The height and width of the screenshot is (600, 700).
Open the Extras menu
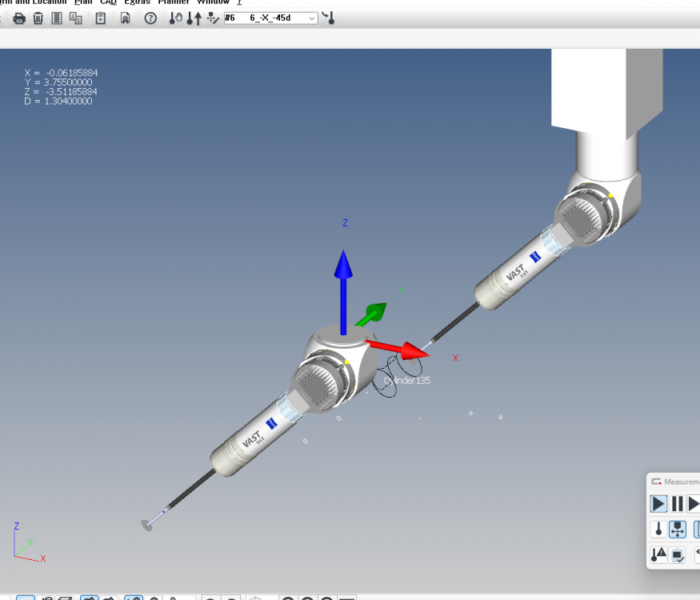pos(137,2)
